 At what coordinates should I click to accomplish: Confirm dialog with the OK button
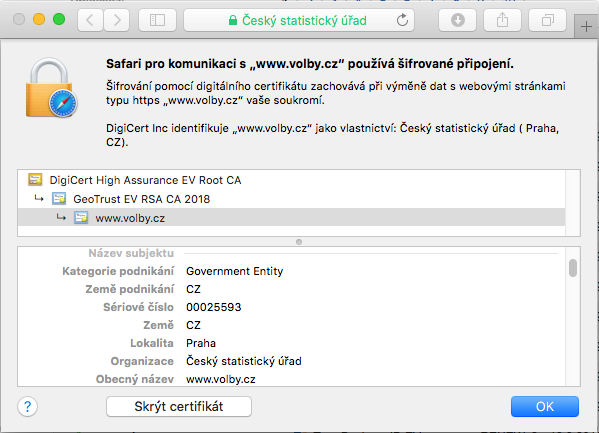[x=545, y=406]
